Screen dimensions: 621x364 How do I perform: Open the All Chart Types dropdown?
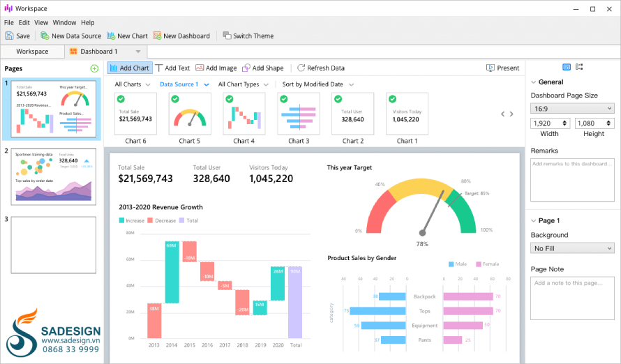pyautogui.click(x=244, y=84)
